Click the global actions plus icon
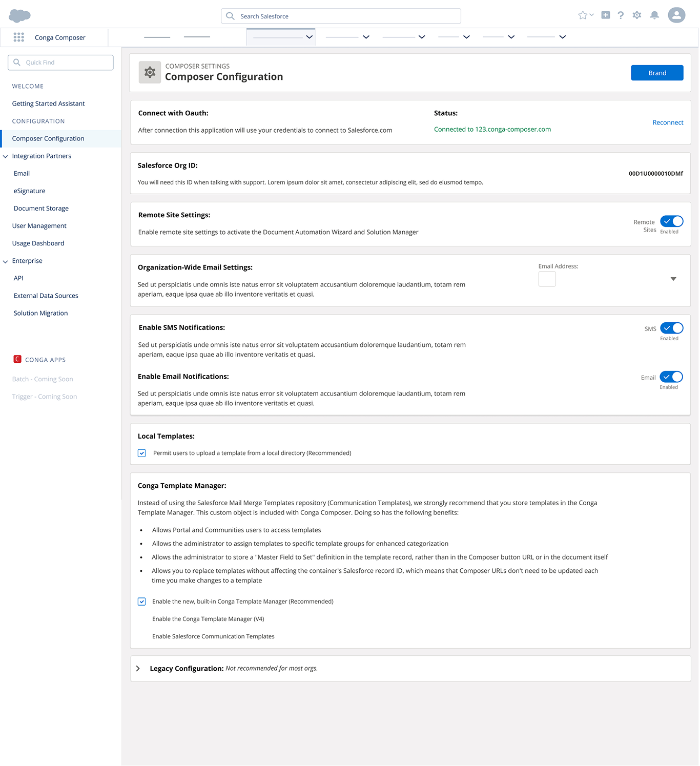The width and height of the screenshot is (700, 766). [606, 15]
